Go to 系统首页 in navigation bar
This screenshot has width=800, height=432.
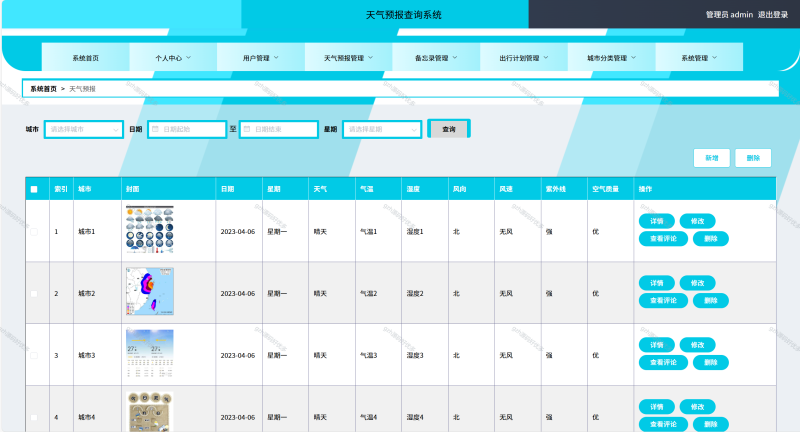click(x=85, y=58)
